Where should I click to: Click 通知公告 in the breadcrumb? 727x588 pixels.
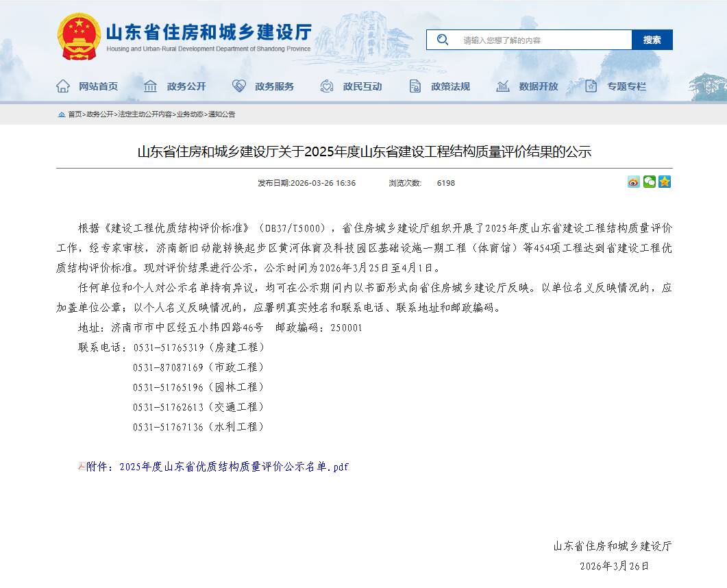point(221,114)
